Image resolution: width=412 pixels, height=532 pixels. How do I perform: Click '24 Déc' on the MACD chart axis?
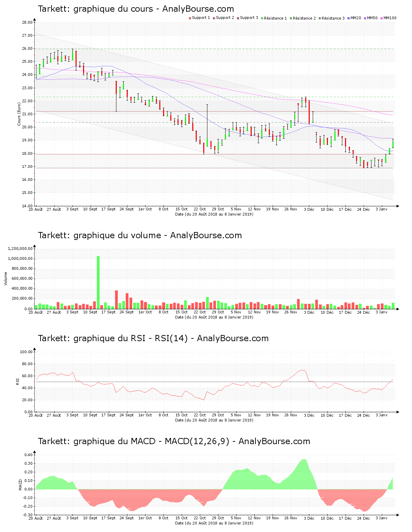coord(364,518)
